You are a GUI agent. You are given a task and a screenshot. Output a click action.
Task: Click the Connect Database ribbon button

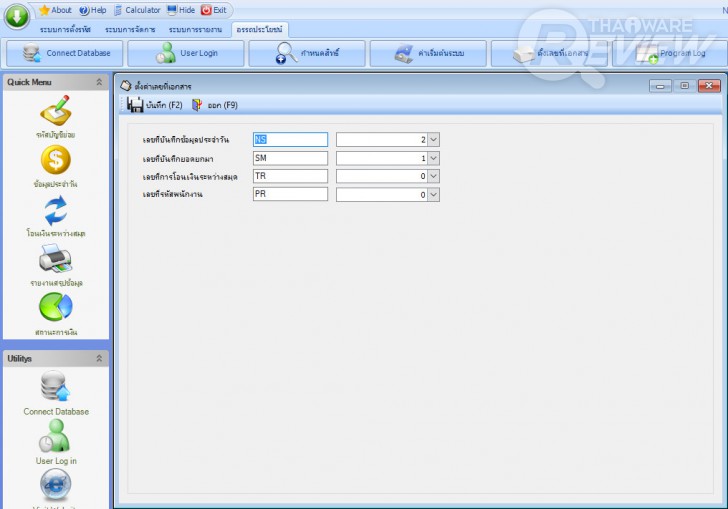pos(65,53)
